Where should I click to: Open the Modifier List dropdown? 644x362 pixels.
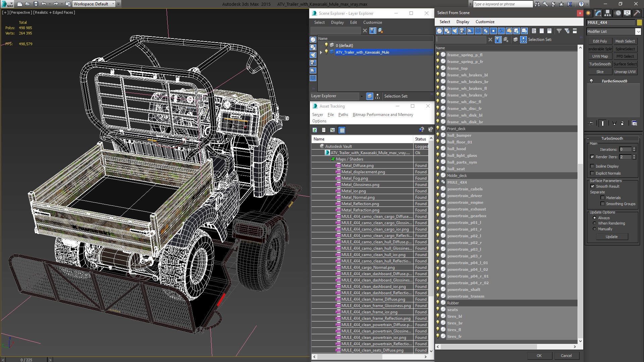pos(638,32)
